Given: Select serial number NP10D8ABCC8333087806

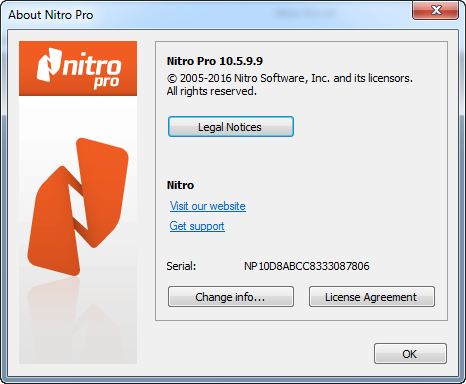Looking at the screenshot, I should click(x=307, y=266).
